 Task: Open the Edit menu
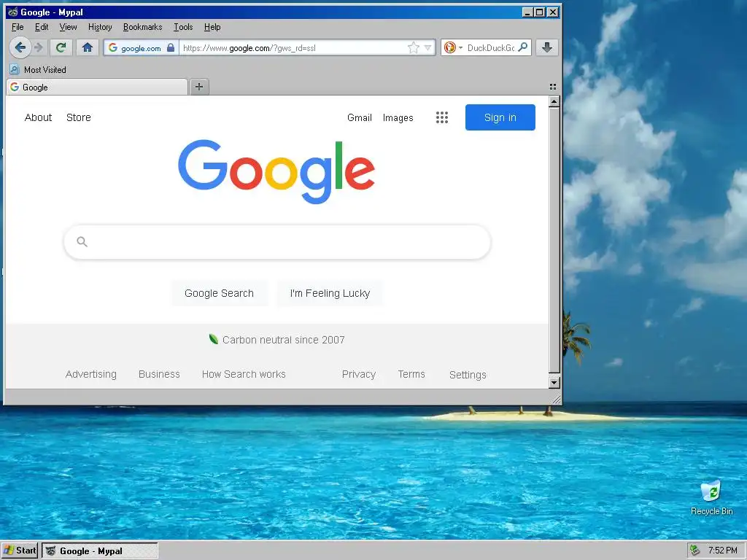click(x=42, y=27)
